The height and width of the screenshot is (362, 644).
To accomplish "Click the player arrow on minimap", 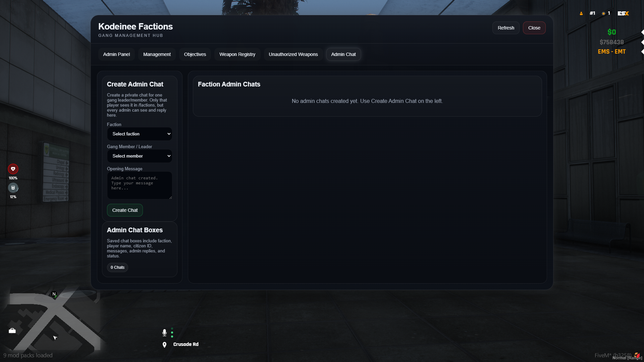I will [55, 338].
